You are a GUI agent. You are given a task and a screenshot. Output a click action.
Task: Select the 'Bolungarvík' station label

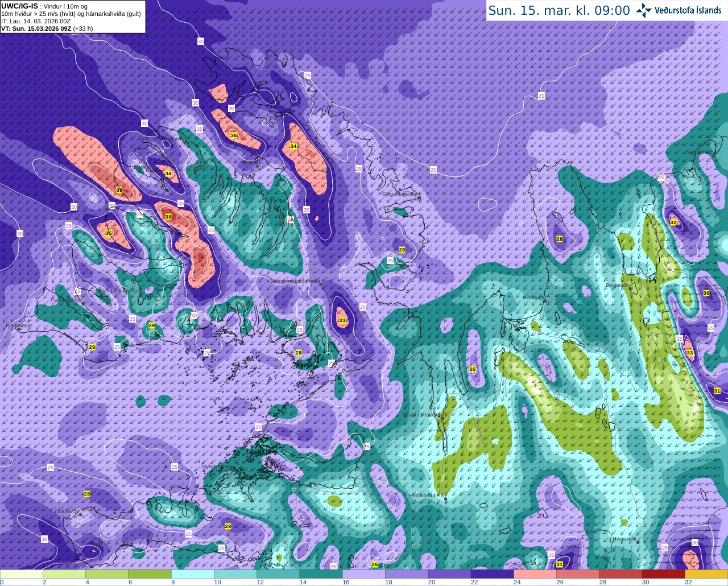click(169, 138)
